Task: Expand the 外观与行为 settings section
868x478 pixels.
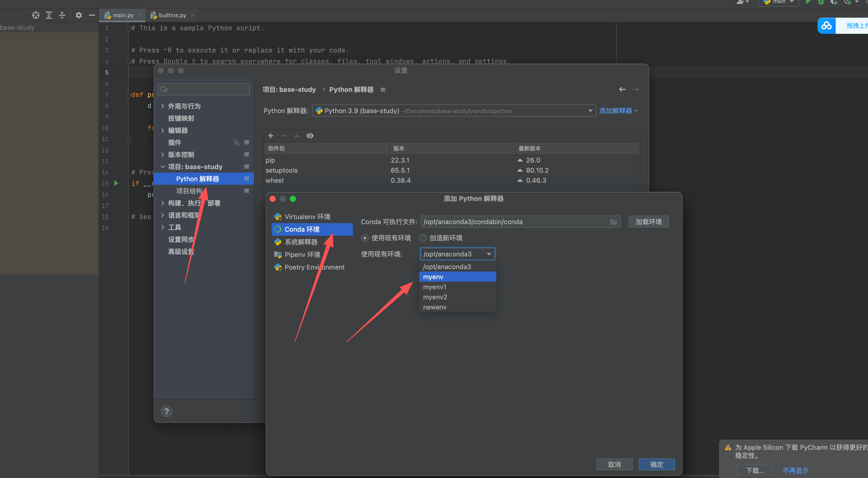Action: pos(163,106)
